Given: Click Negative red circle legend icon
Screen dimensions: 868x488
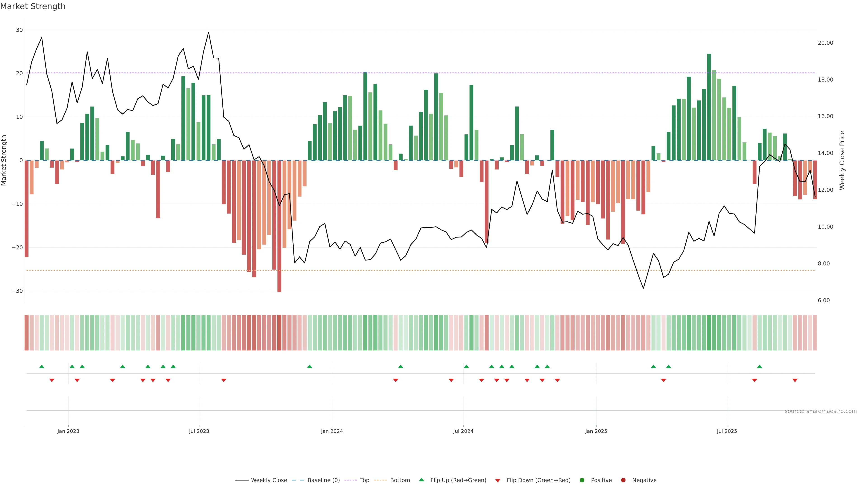Looking at the screenshot, I should click(623, 480).
